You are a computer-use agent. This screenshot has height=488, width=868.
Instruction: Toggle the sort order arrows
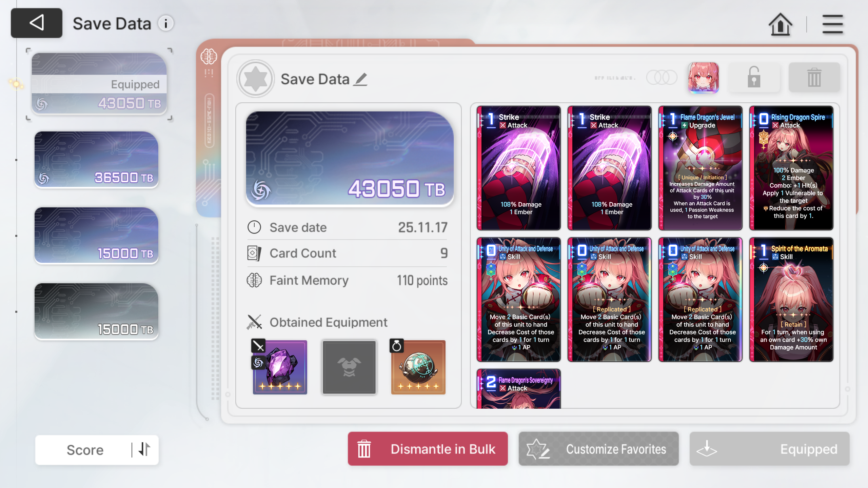pyautogui.click(x=144, y=450)
